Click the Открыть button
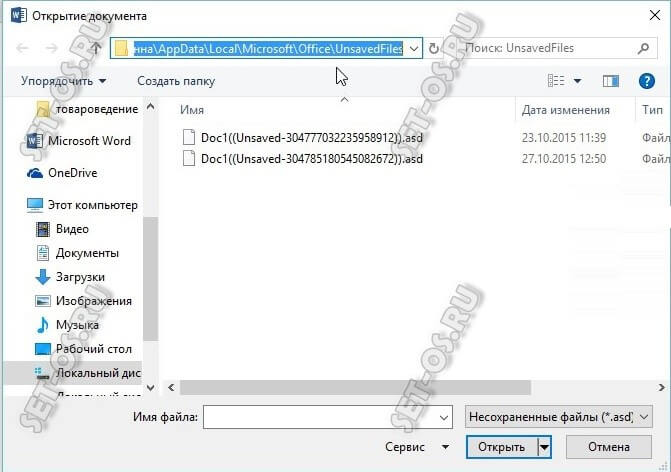Image resolution: width=671 pixels, height=472 pixels. pyautogui.click(x=502, y=447)
